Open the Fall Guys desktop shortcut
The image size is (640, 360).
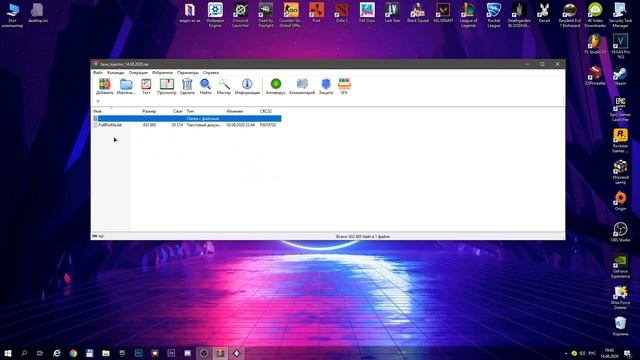(x=367, y=13)
